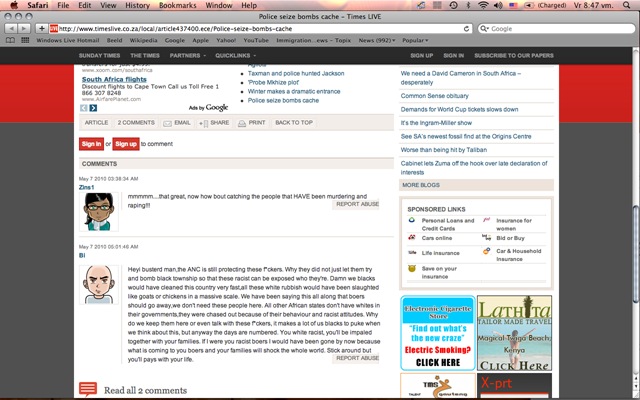Open the Electronic Cigarette Store ad banner
This screenshot has height=400, width=640.
[438, 333]
